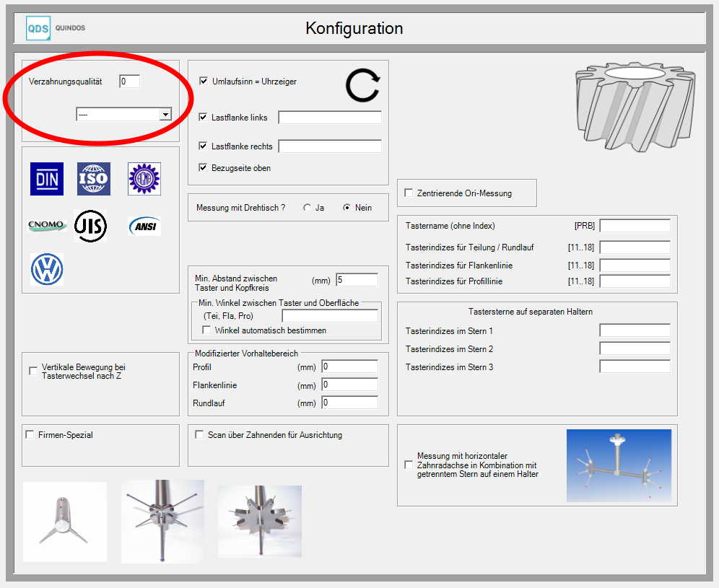Select the Volkswagen standard logo
Viewport: 719px width, 588px height.
47,270
